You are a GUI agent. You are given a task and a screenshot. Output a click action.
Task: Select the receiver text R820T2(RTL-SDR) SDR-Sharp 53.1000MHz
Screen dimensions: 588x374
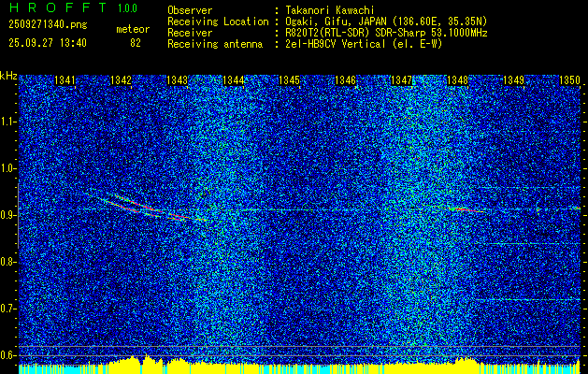click(386, 33)
